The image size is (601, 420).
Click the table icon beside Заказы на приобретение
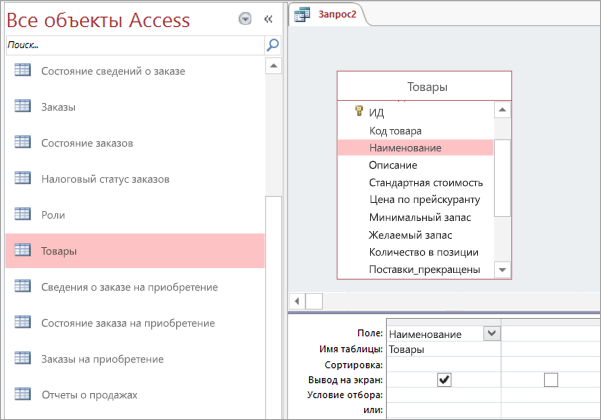[23, 358]
